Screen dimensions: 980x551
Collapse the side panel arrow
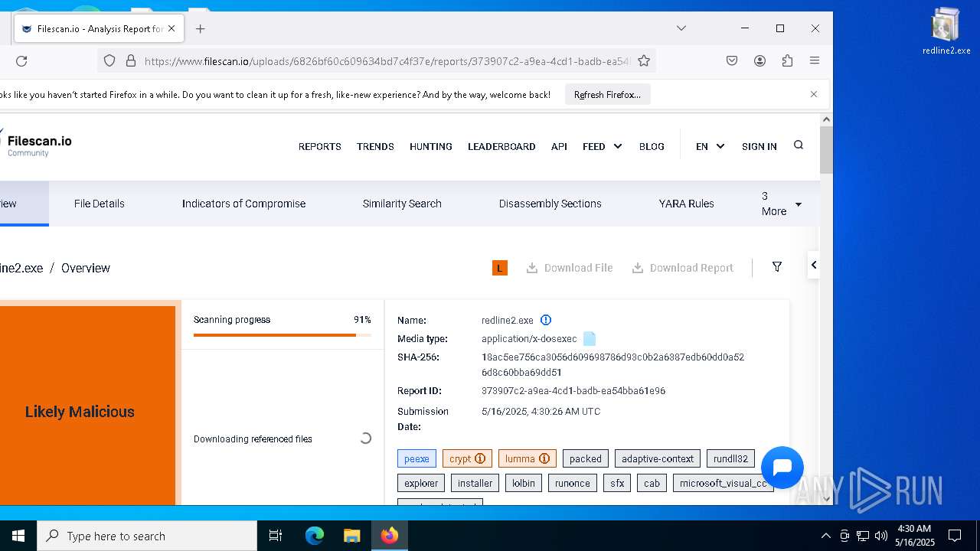click(x=814, y=265)
